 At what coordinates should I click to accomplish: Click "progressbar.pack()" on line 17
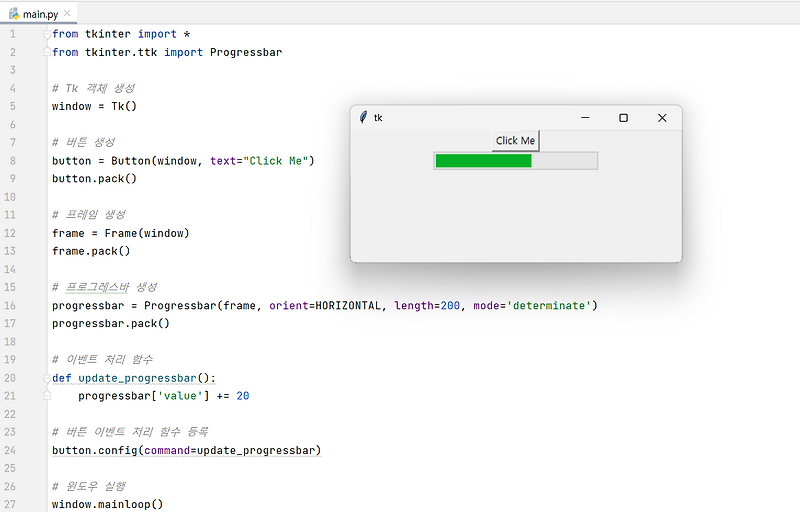click(x=111, y=323)
